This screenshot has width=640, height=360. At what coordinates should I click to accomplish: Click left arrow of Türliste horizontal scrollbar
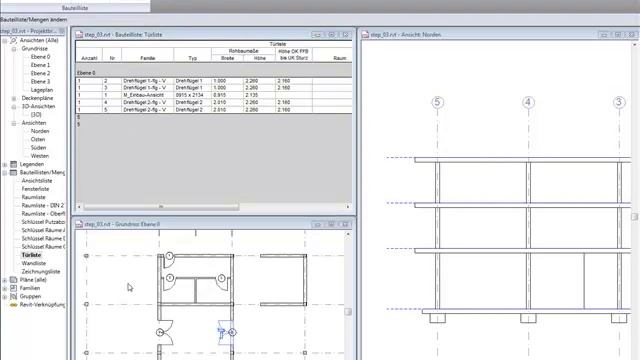79,207
